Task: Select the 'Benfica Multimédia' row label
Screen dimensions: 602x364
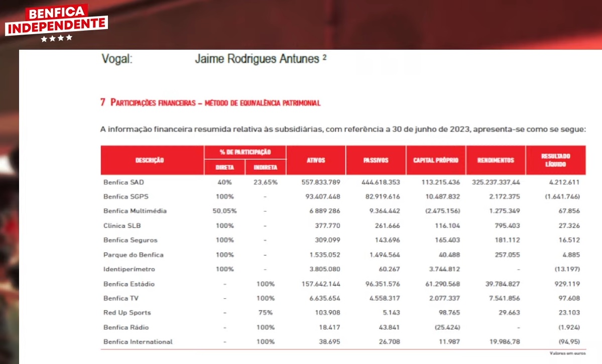Action: click(x=135, y=211)
